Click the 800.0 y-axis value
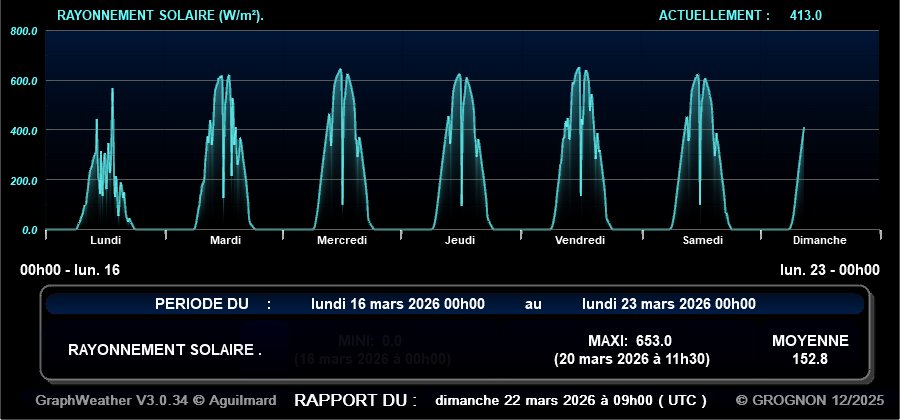 click(x=24, y=31)
